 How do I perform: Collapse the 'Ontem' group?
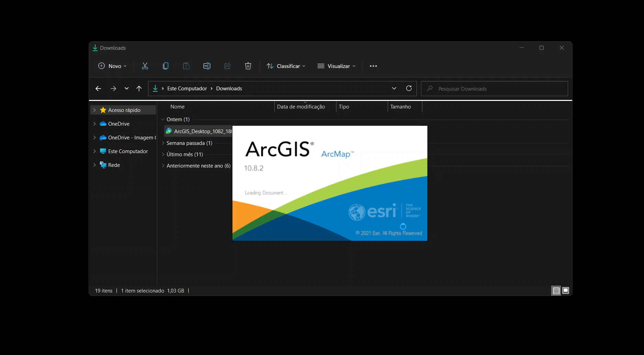tap(163, 119)
